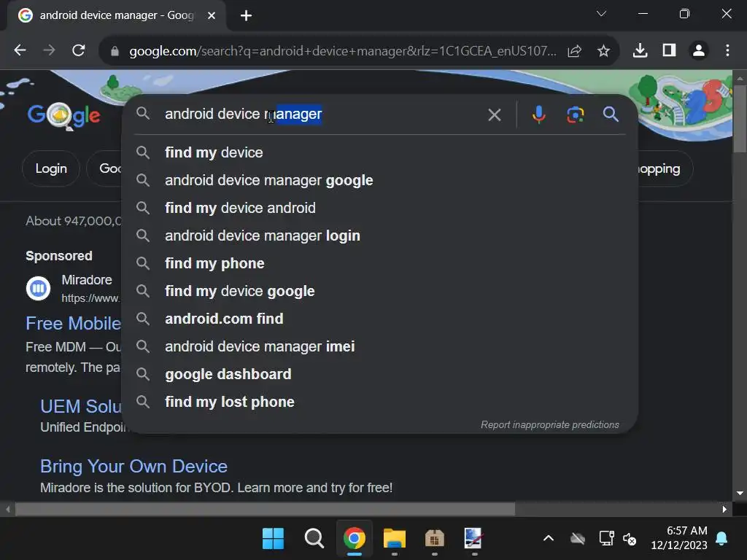This screenshot has height=560, width=747.
Task: Open the "UEM Solu" sublink
Action: pyautogui.click(x=81, y=406)
